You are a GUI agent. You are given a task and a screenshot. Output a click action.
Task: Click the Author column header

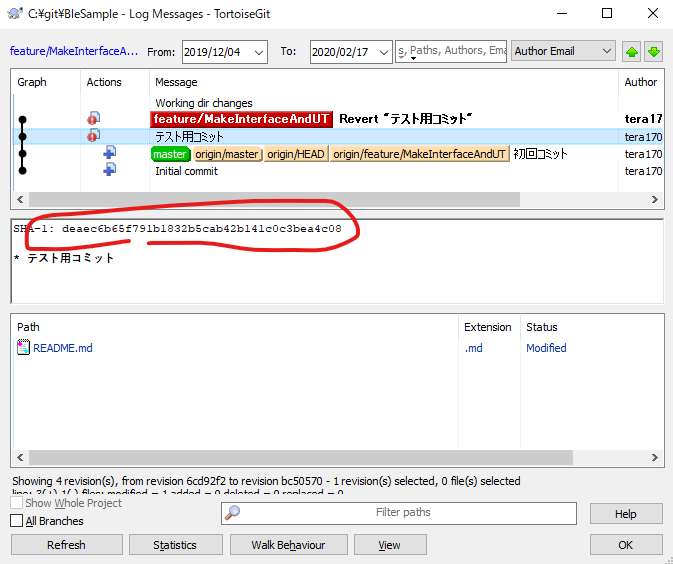point(640,82)
